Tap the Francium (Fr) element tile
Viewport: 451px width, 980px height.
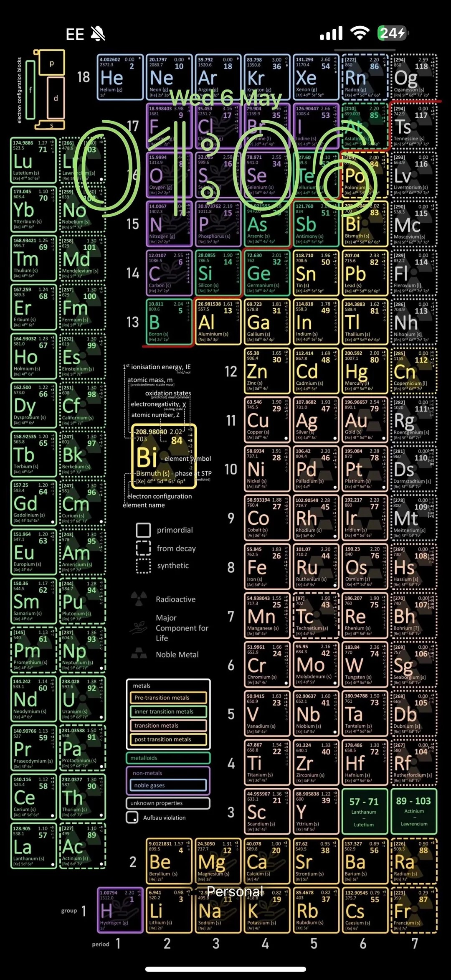pyautogui.click(x=414, y=910)
